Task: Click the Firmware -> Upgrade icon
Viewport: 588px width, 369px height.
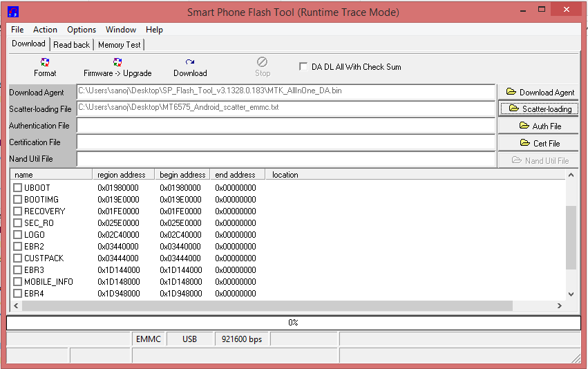Action: pyautogui.click(x=117, y=62)
